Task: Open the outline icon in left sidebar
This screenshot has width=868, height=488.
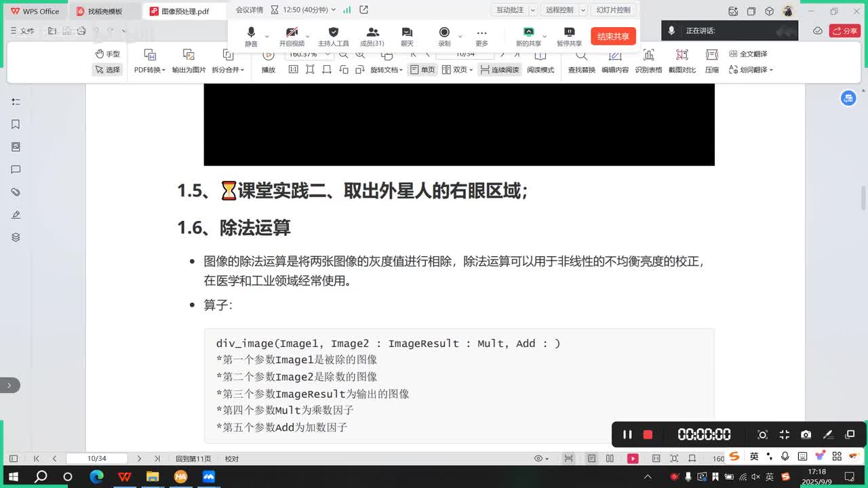Action: tap(16, 102)
